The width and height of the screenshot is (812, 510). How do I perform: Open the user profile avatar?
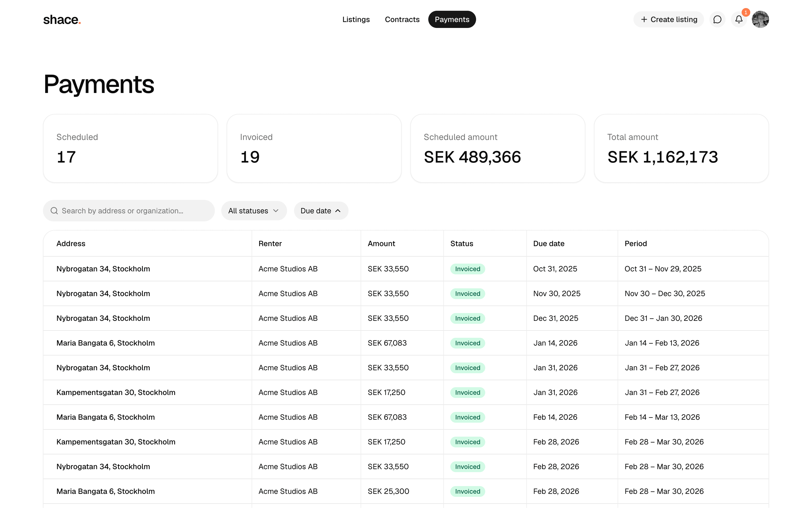pyautogui.click(x=760, y=20)
